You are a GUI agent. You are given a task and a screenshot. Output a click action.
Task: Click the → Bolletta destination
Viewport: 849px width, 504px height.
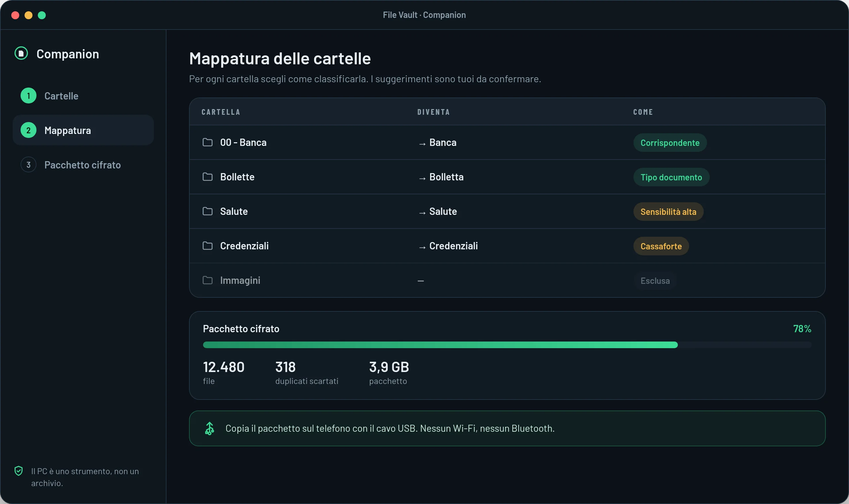(440, 177)
